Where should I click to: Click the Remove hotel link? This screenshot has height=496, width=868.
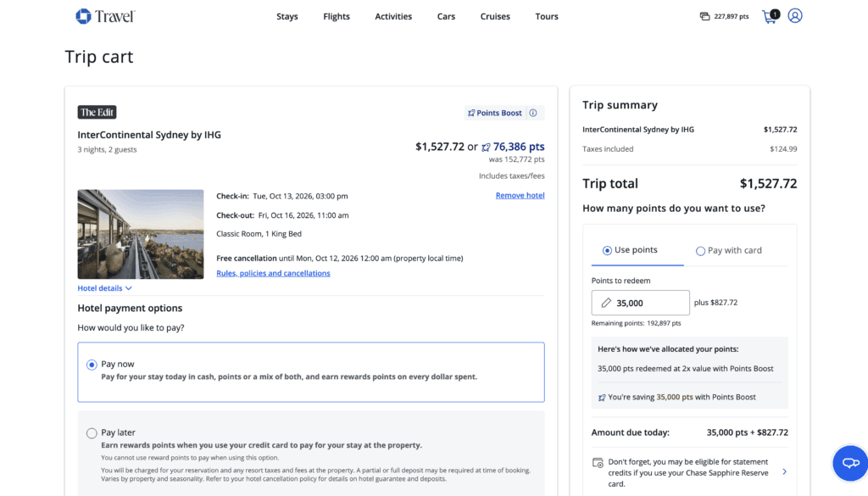520,195
